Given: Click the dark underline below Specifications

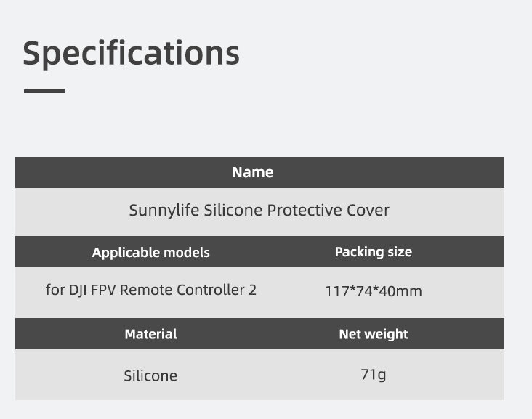Looking at the screenshot, I should [x=44, y=91].
